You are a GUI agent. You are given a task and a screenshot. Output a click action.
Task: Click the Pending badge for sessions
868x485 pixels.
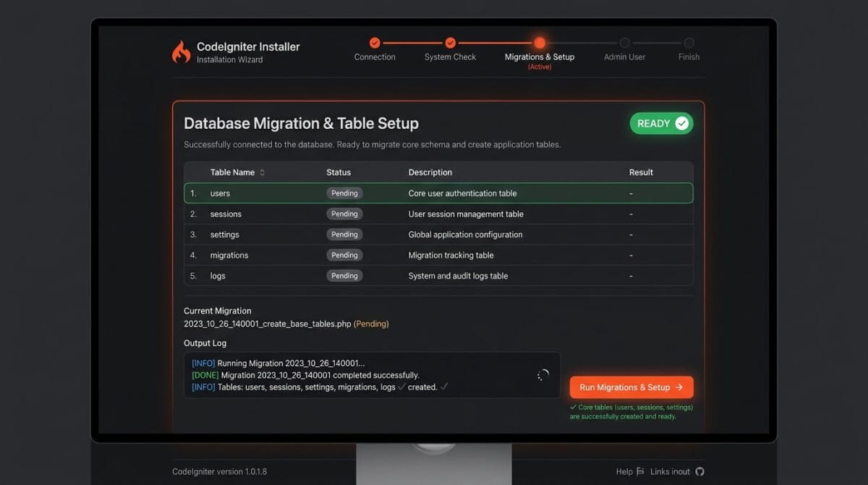pyautogui.click(x=344, y=214)
